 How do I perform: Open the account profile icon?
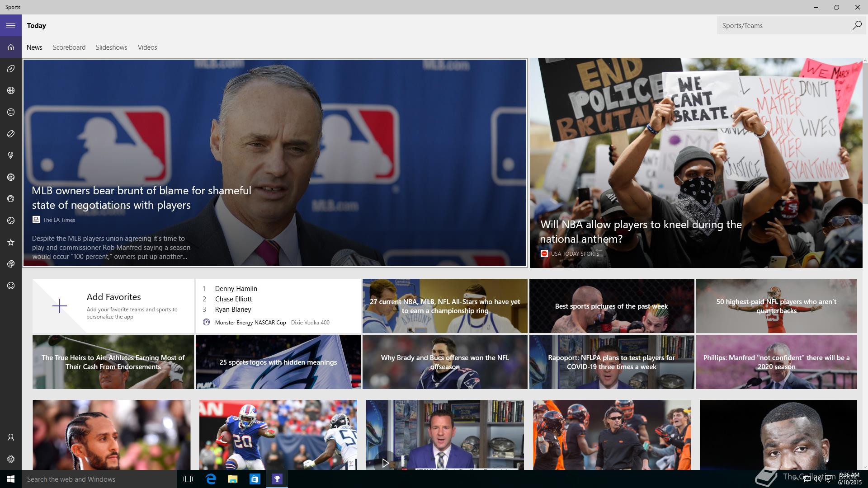click(11, 437)
